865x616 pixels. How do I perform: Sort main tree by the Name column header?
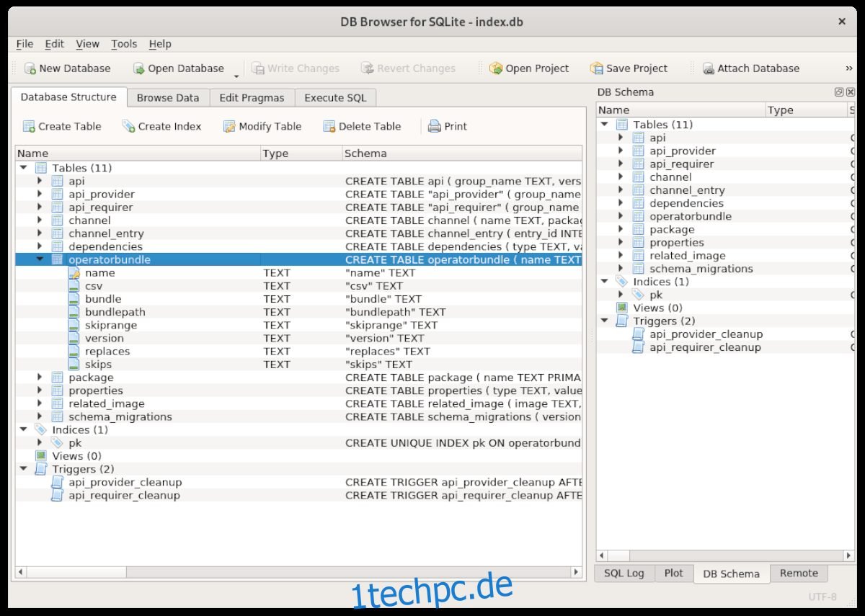(x=137, y=153)
